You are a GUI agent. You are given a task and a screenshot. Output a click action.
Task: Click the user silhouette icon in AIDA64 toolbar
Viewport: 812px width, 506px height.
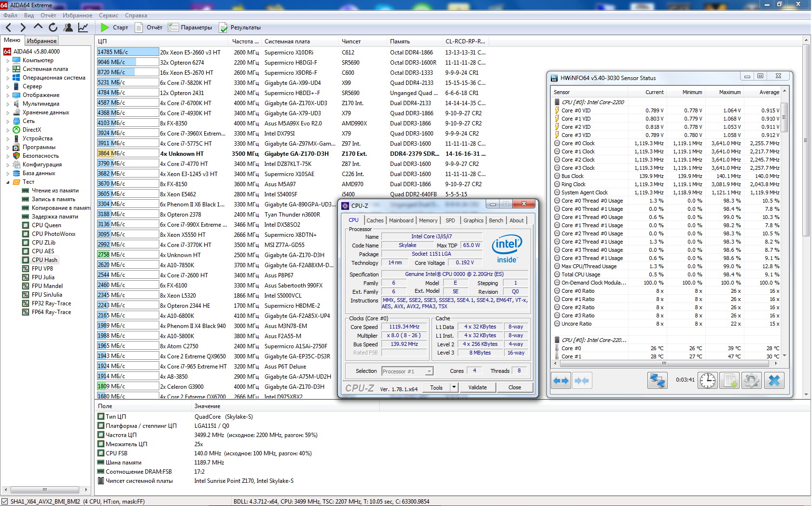click(x=68, y=27)
